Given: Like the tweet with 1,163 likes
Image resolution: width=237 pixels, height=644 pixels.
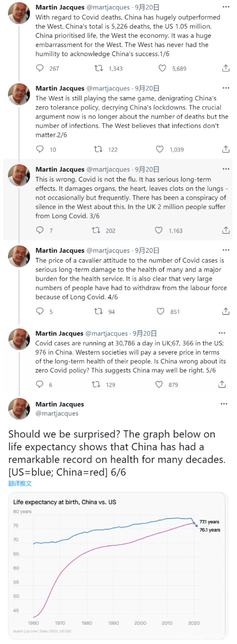Looking at the screenshot, I should click(159, 230).
